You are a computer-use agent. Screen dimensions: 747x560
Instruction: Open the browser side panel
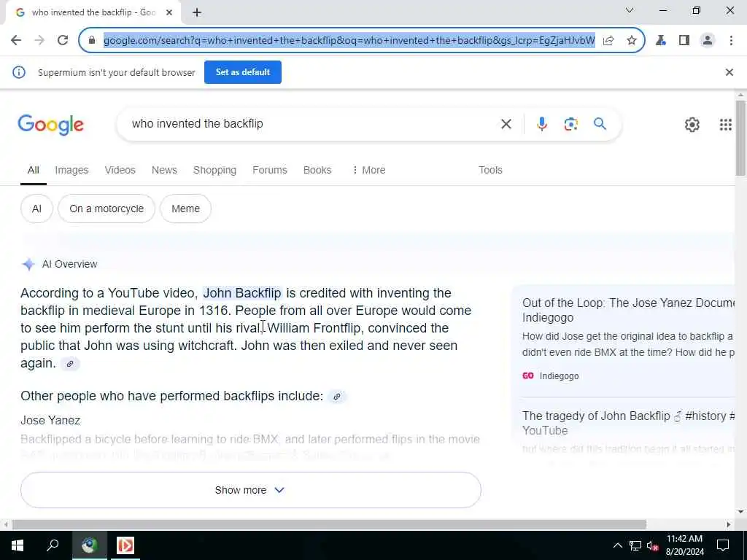684,41
